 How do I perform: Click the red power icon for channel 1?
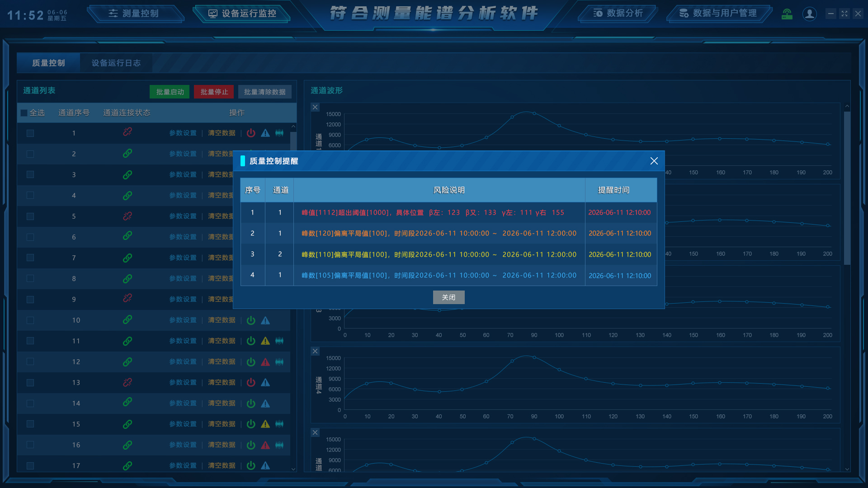tap(251, 133)
